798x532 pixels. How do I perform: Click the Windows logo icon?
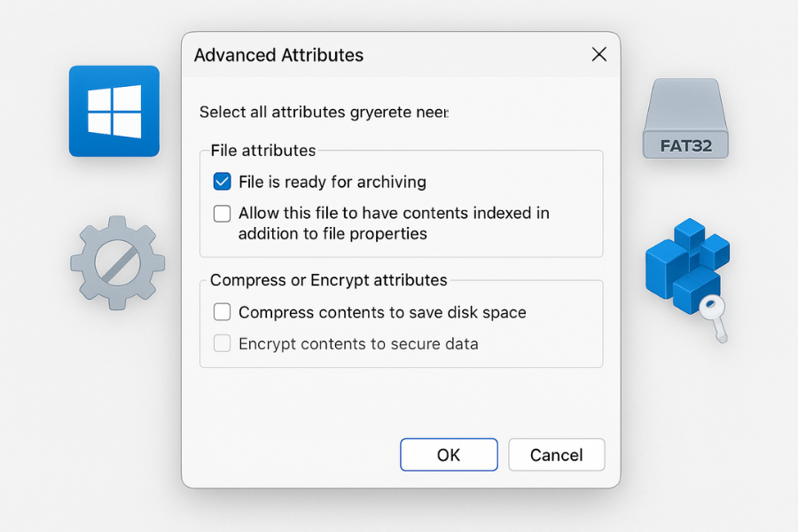pos(113,110)
